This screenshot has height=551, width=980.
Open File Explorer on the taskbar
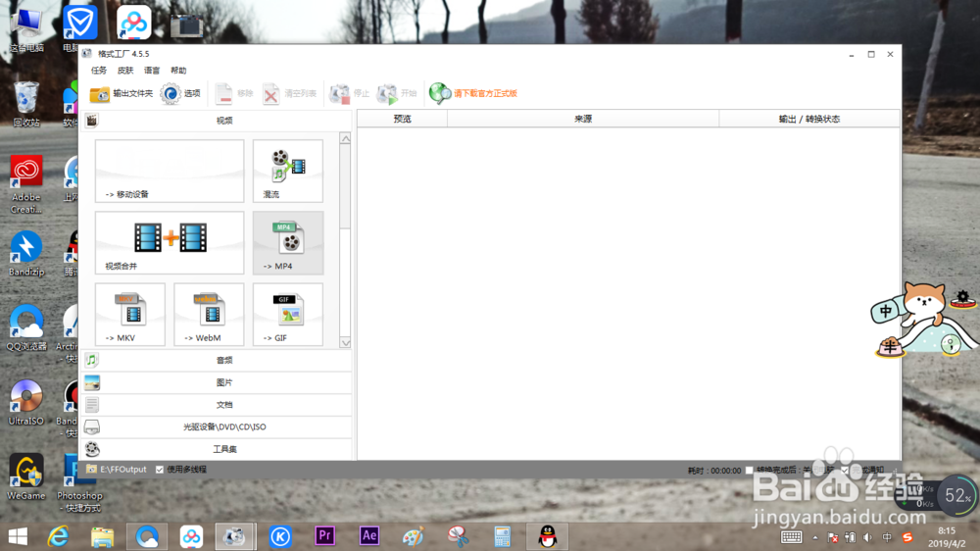(x=103, y=536)
